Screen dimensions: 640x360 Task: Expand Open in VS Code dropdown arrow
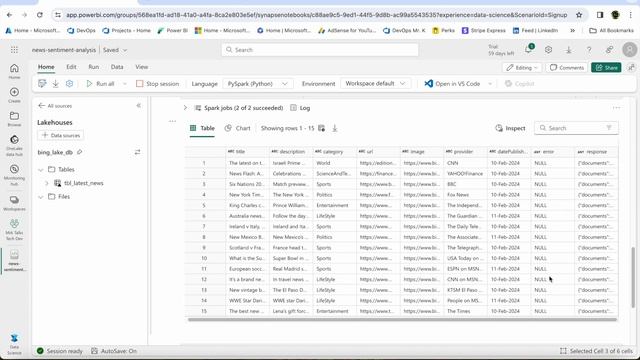(490, 84)
